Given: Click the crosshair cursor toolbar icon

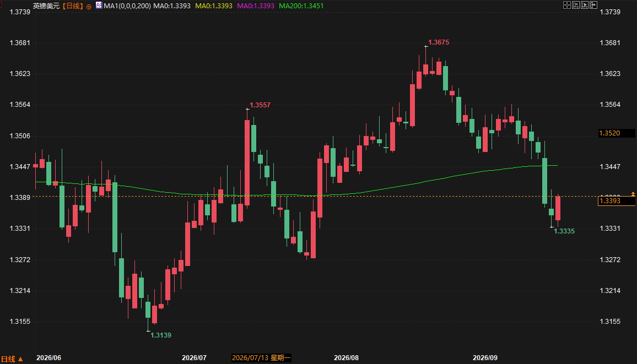Looking at the screenshot, I should click(x=566, y=5).
